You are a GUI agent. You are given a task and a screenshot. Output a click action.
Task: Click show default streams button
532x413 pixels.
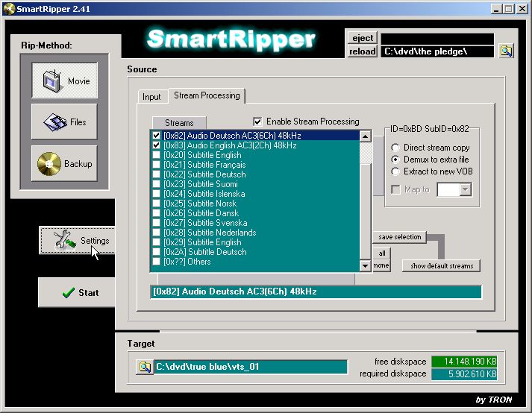click(x=442, y=266)
